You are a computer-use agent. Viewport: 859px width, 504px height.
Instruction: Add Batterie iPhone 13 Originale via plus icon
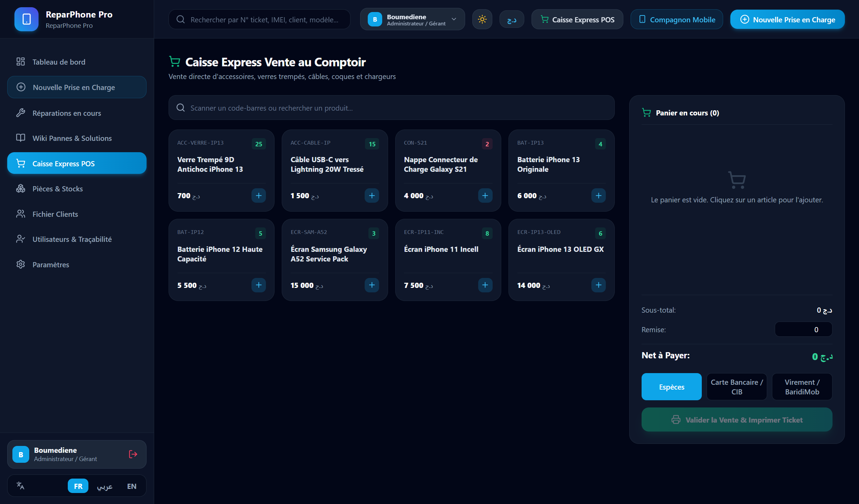tap(598, 195)
